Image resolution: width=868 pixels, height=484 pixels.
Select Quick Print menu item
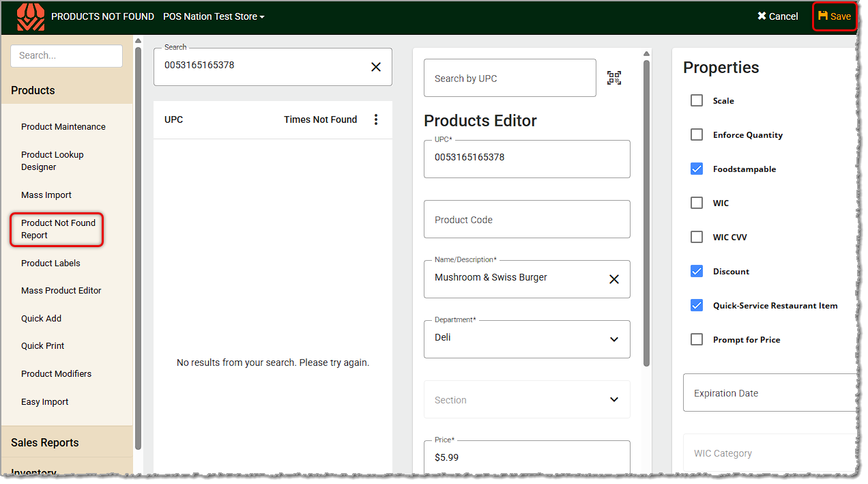pyautogui.click(x=43, y=345)
